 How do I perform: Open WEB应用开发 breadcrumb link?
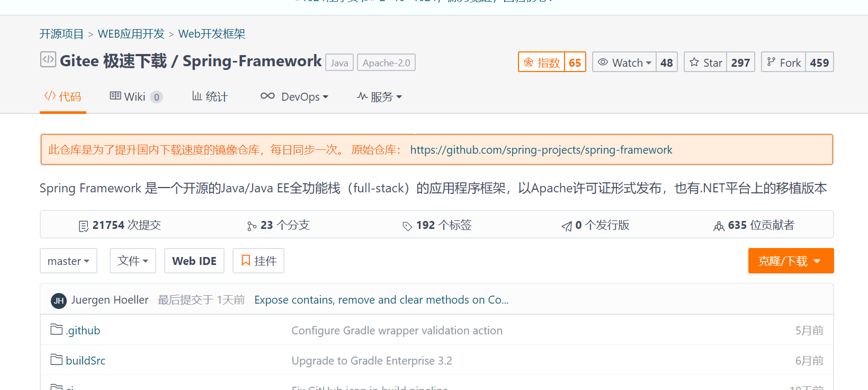click(131, 34)
